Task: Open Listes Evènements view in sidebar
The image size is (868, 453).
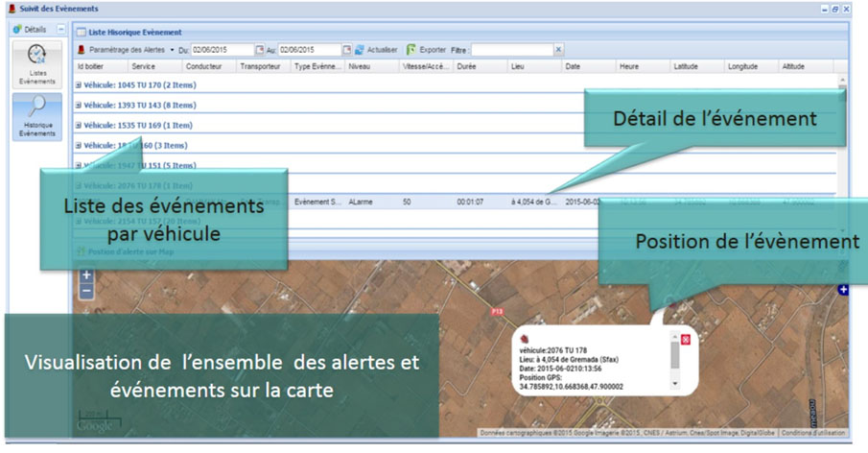Action: 37,65
